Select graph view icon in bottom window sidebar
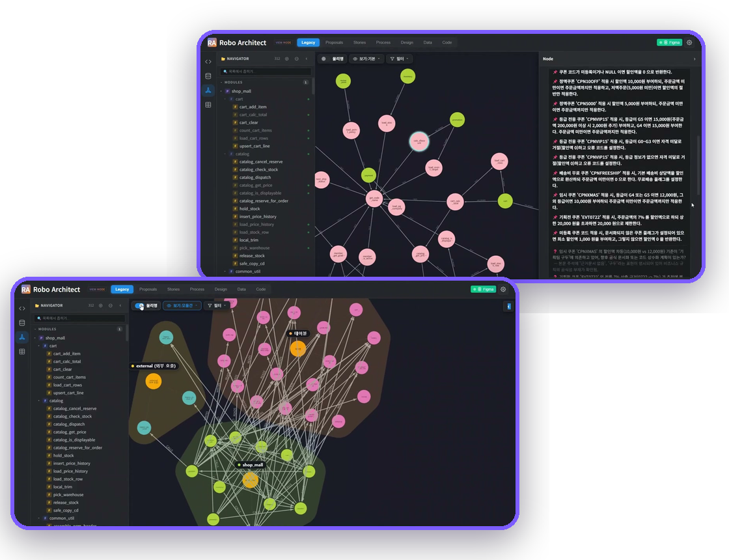Screen dimensions: 729x560 22,337
